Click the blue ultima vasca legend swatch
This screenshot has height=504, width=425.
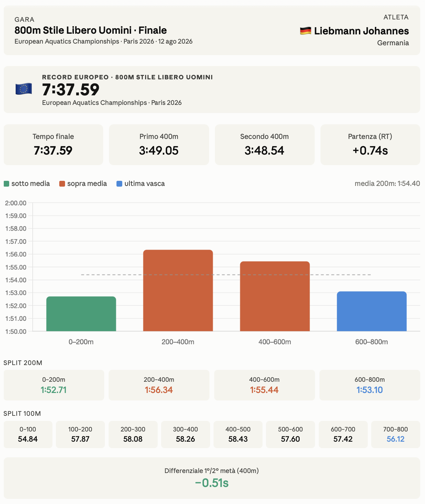[119, 184]
